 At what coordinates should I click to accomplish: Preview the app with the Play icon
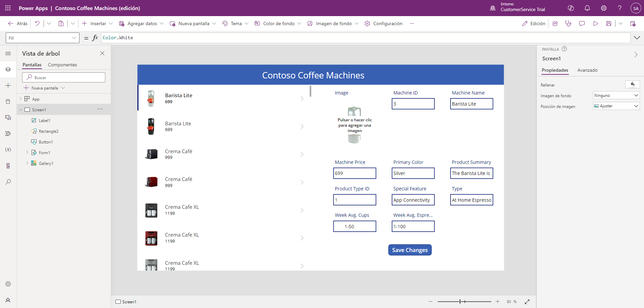click(596, 23)
